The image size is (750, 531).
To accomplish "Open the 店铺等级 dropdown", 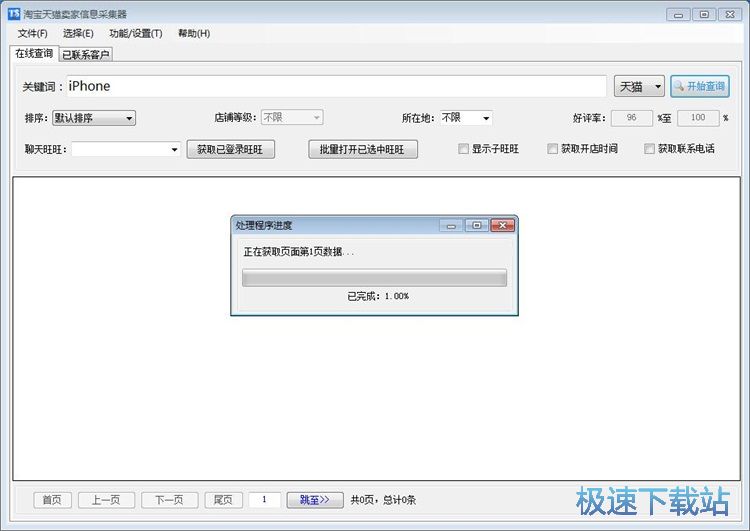I will [292, 117].
